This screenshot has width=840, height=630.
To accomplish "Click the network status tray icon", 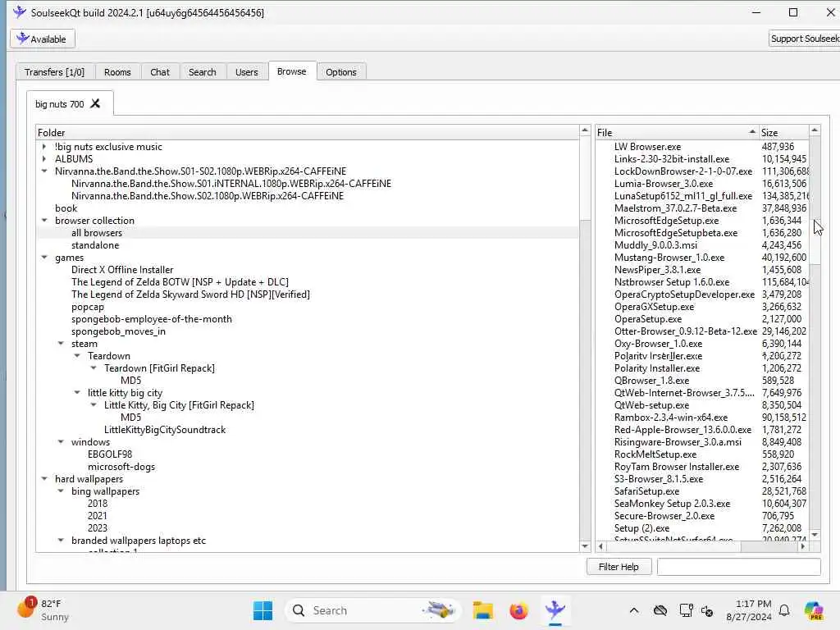I will tap(686, 610).
